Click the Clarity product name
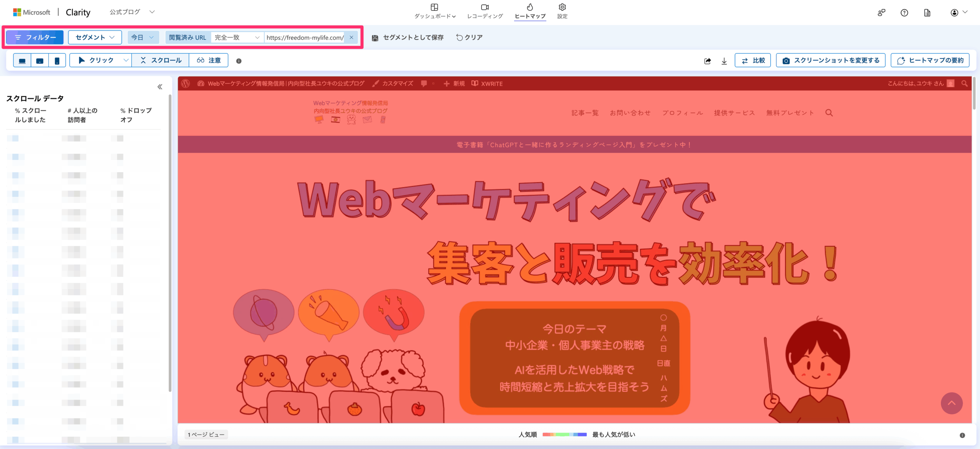 pos(78,12)
